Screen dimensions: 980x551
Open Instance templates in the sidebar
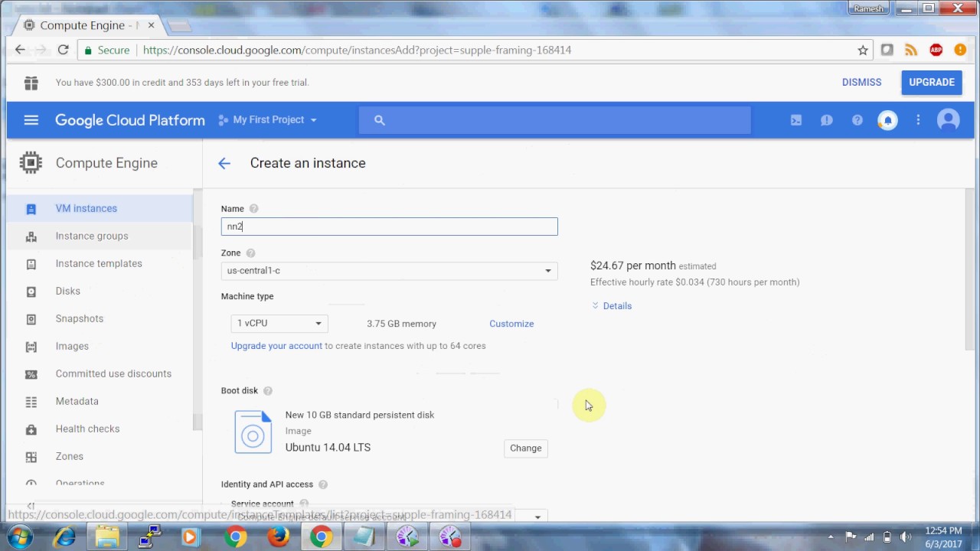coord(100,263)
